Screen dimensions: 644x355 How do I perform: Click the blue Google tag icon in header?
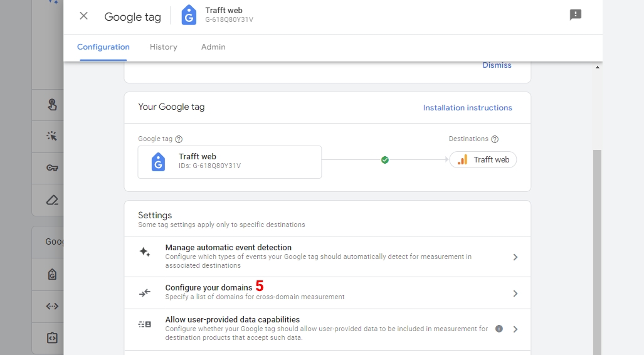point(189,16)
